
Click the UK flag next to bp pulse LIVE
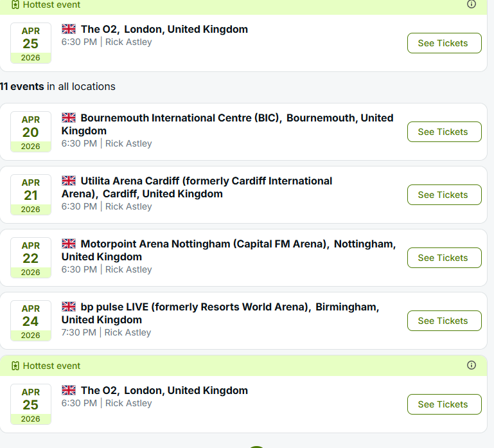click(69, 307)
